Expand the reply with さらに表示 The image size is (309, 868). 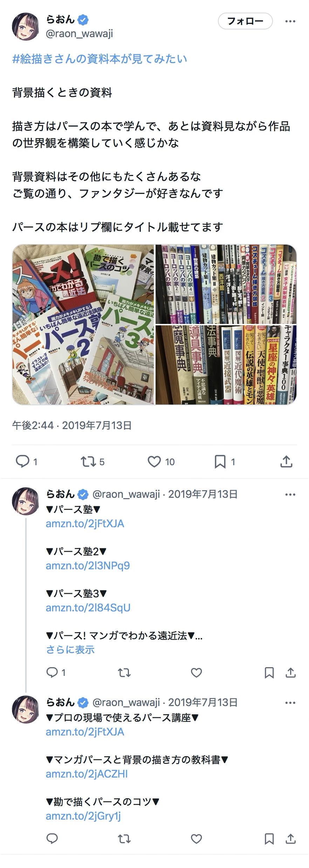click(x=70, y=650)
